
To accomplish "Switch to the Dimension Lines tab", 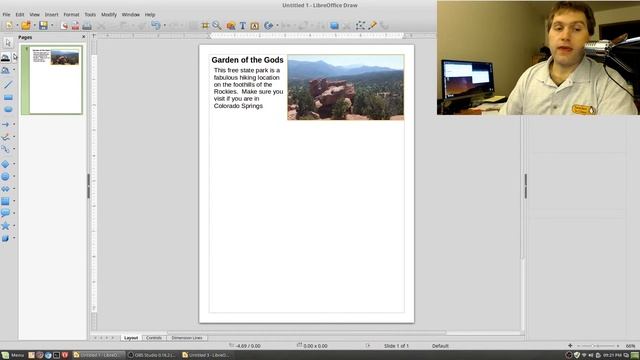I will click(187, 338).
